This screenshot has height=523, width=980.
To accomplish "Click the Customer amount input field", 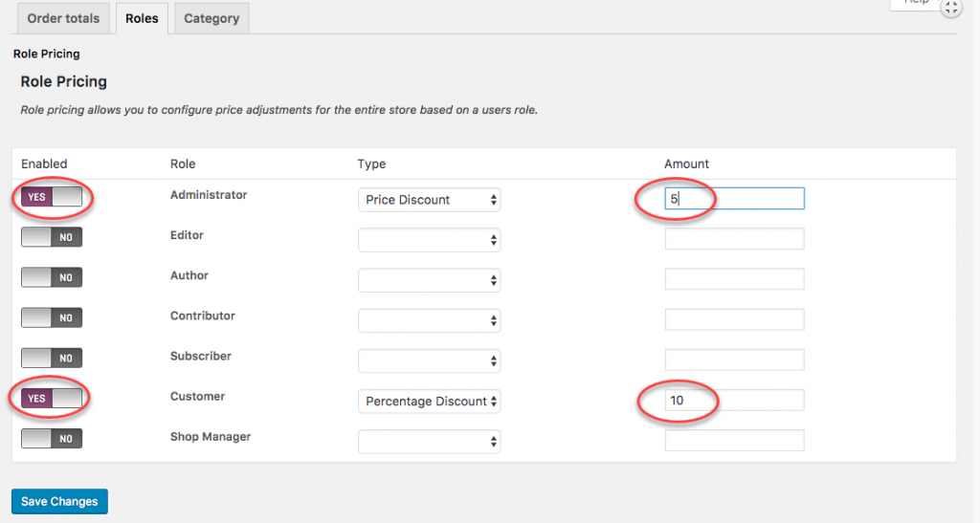I will (x=734, y=401).
